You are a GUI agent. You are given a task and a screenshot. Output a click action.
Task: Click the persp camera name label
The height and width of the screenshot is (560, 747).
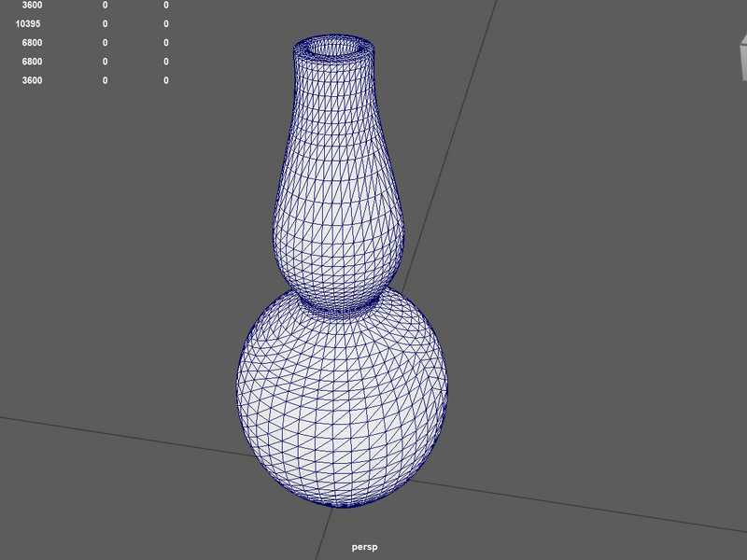(x=364, y=547)
